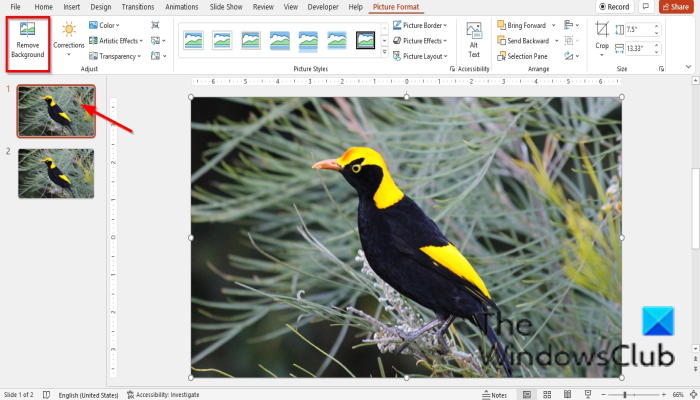Open the Developer tab
This screenshot has width=700, height=400.
pyautogui.click(x=323, y=7)
